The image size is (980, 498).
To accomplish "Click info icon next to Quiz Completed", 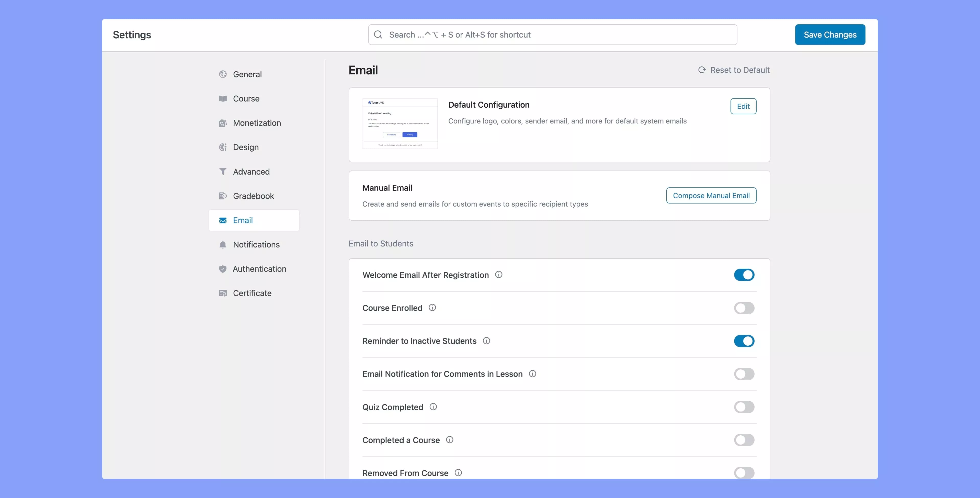I will 433,407.
